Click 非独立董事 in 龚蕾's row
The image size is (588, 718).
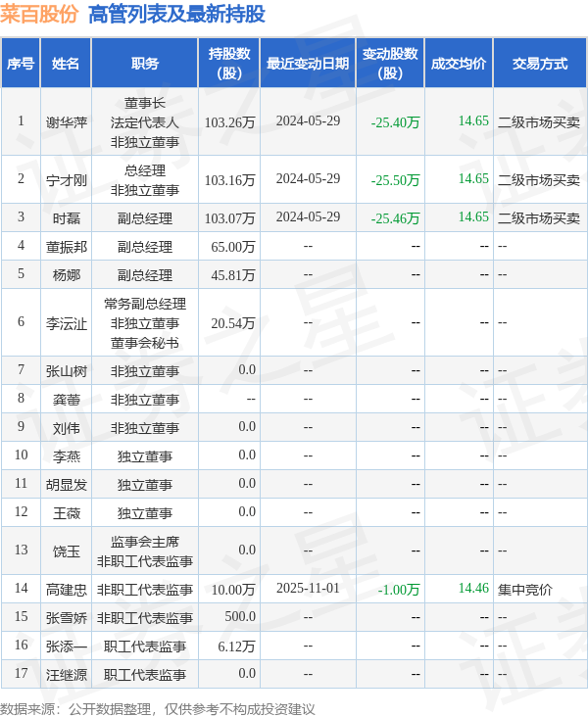click(145, 400)
